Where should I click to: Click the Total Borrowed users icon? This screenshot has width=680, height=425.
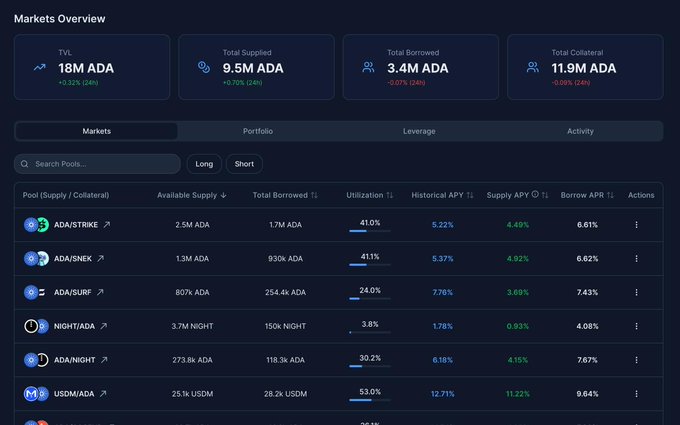point(368,67)
